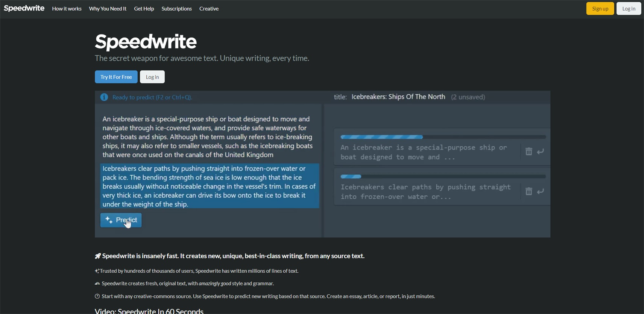644x314 pixels.
Task: Click the (2 unsaved) indicator
Action: pyautogui.click(x=468, y=97)
